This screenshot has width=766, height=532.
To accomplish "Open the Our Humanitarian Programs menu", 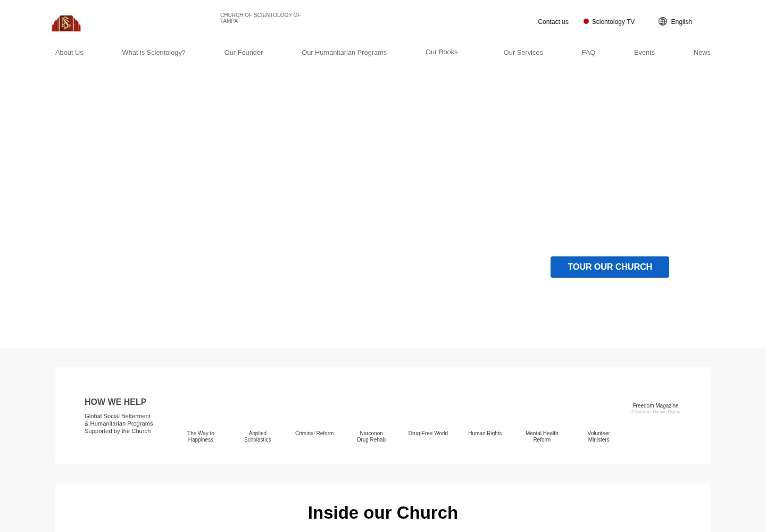I will pyautogui.click(x=344, y=53).
